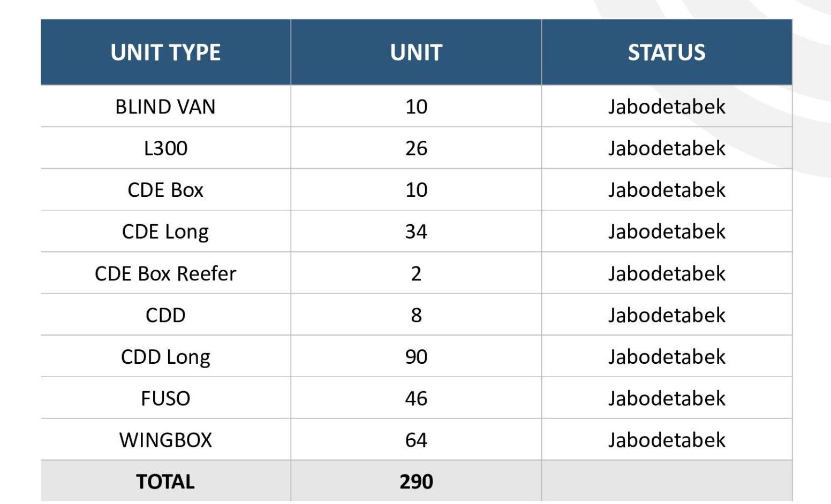The width and height of the screenshot is (831, 504).
Task: Select the BLIND VAN cell
Action: pos(165,106)
